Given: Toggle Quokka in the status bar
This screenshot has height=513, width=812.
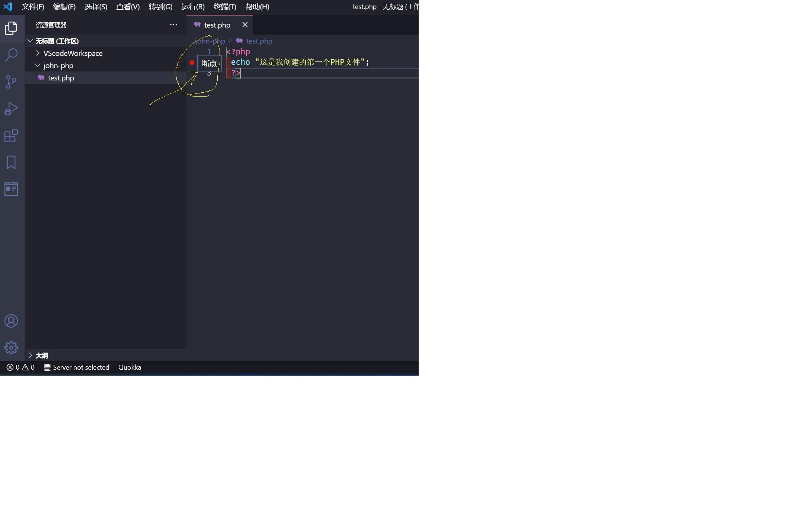Looking at the screenshot, I should 130,367.
